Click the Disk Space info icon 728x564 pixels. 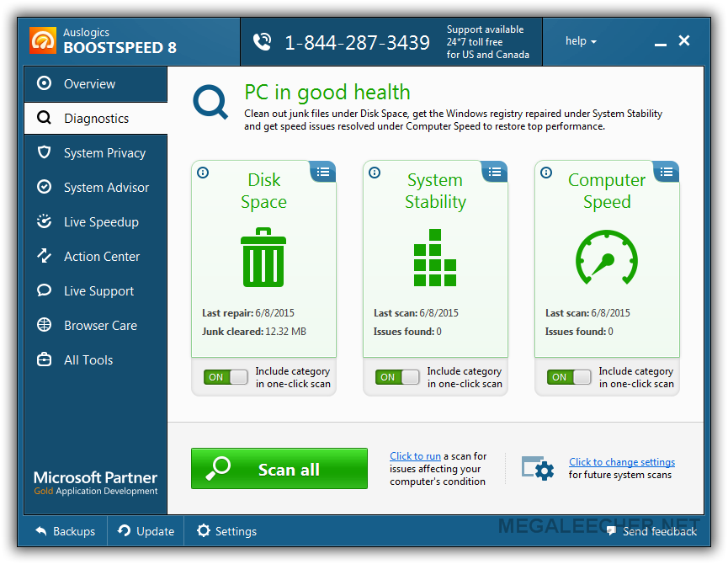(203, 173)
